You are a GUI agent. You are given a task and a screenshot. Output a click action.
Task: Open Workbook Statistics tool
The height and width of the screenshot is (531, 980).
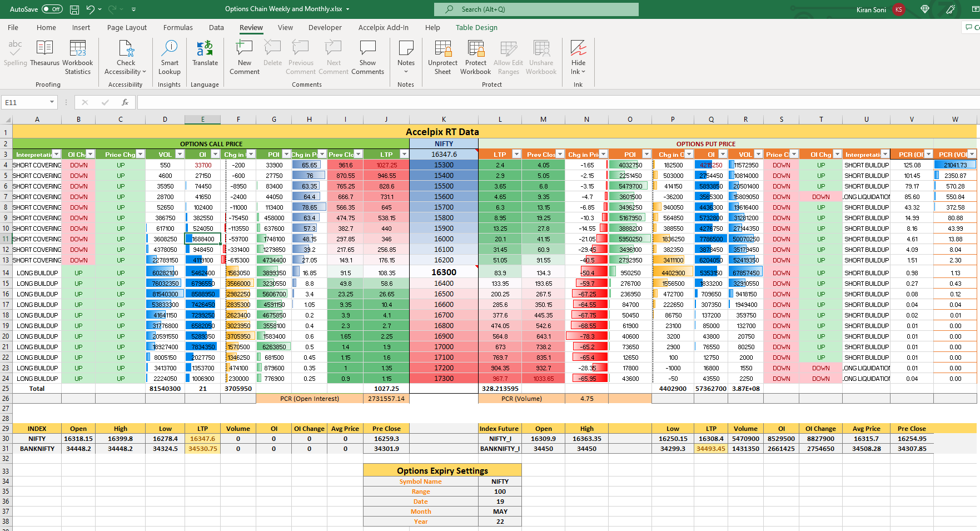tap(77, 57)
